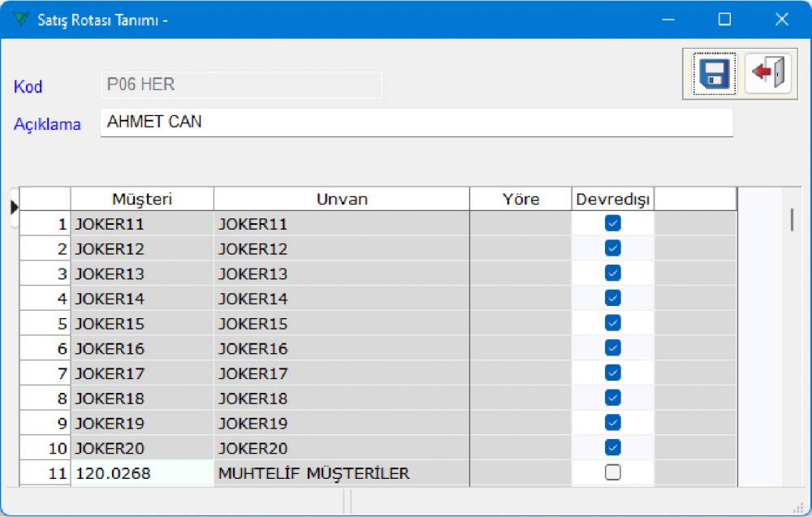Image resolution: width=812 pixels, height=517 pixels.
Task: Click the Açıklama field with AHMET CAN
Action: (416, 123)
